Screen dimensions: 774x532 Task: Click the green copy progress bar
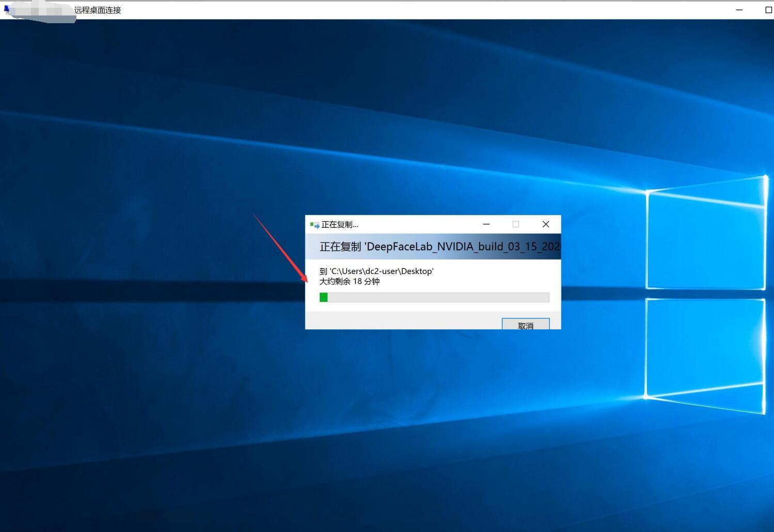[x=434, y=297]
